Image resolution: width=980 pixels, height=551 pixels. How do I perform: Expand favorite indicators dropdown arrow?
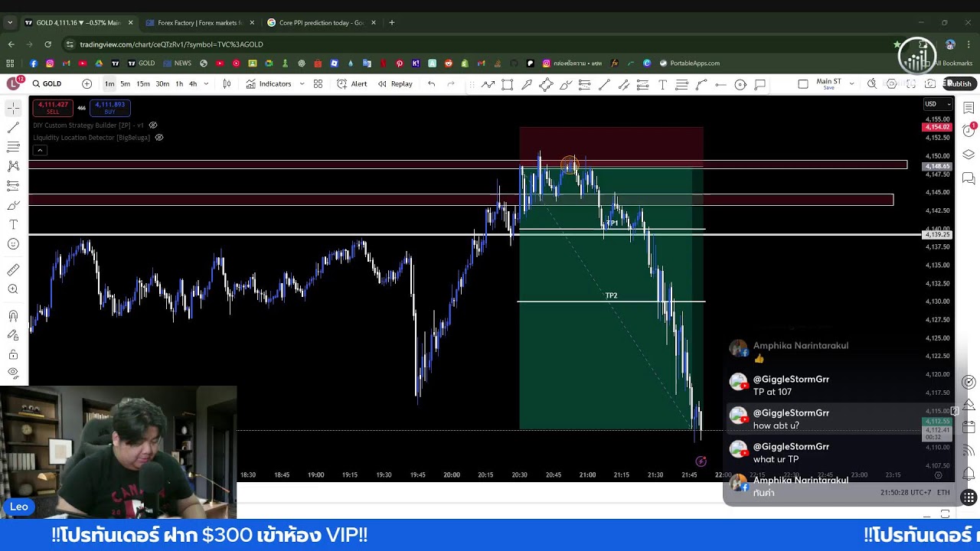pos(302,83)
